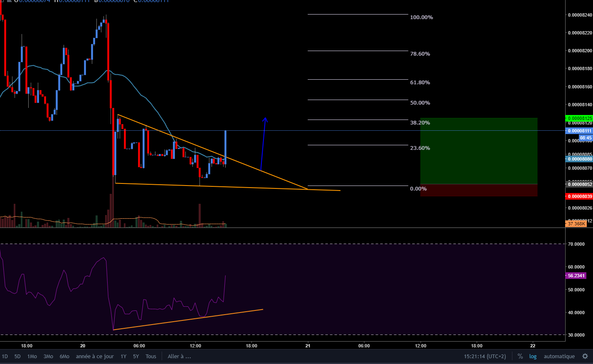The height and width of the screenshot is (364, 593).
Task: Select the 5D time range
Action: click(x=17, y=356)
